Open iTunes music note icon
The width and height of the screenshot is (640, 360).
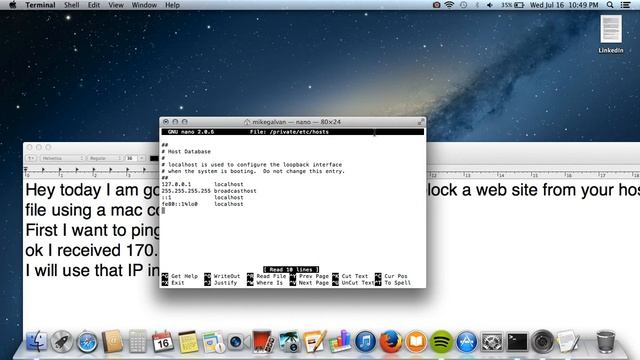[x=365, y=342]
